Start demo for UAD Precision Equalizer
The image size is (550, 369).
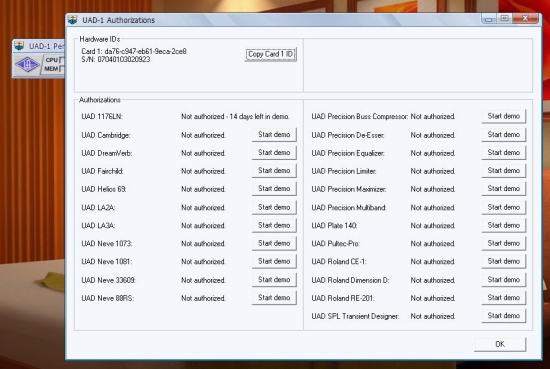(504, 153)
